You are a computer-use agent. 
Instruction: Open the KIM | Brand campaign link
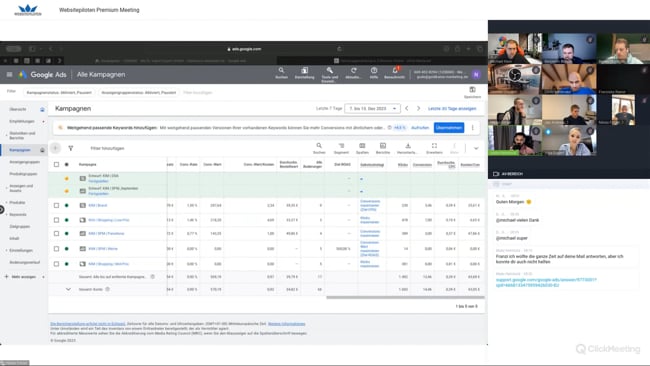tap(98, 206)
